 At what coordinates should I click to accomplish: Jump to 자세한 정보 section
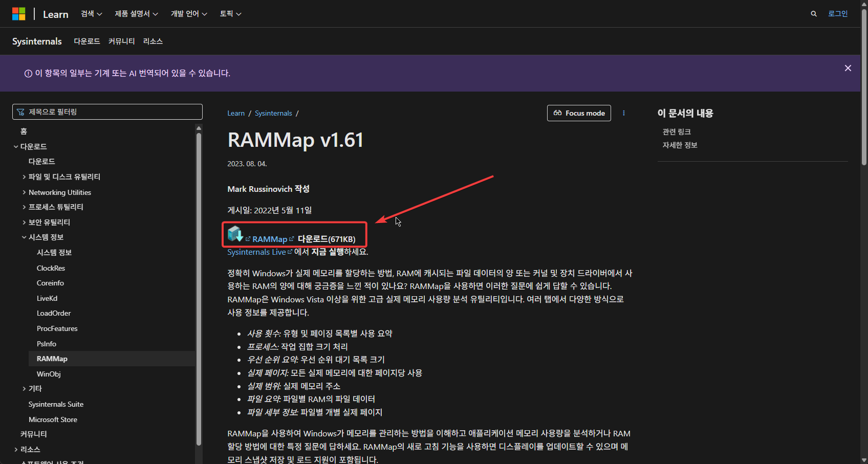tap(680, 145)
